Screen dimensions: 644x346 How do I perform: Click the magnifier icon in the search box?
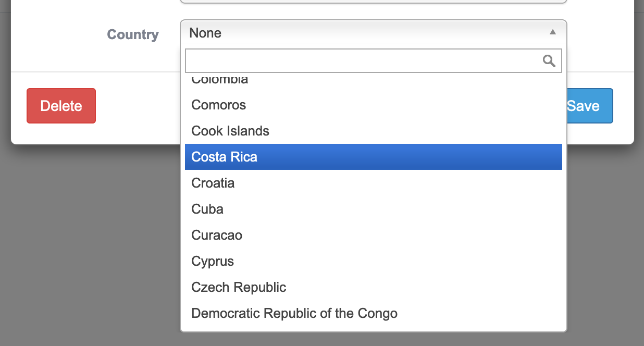(x=549, y=61)
